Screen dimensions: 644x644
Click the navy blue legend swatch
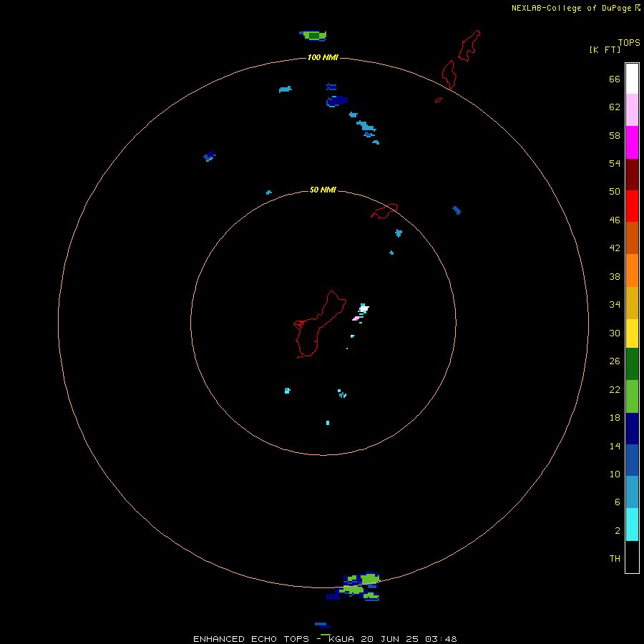(x=632, y=429)
